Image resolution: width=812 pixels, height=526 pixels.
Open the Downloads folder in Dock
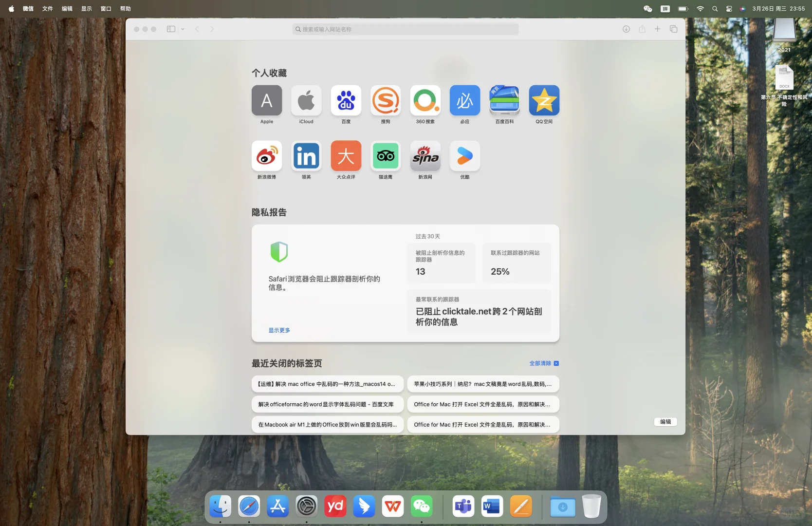563,507
